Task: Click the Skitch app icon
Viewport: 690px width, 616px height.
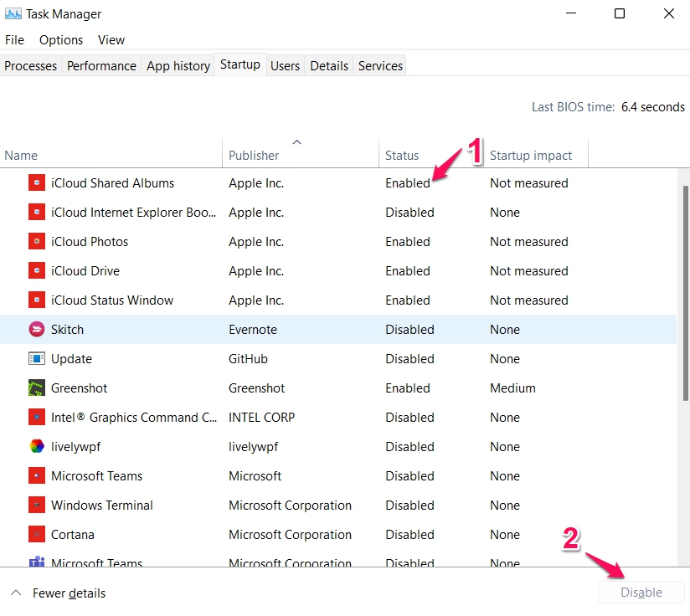Action: [x=37, y=329]
